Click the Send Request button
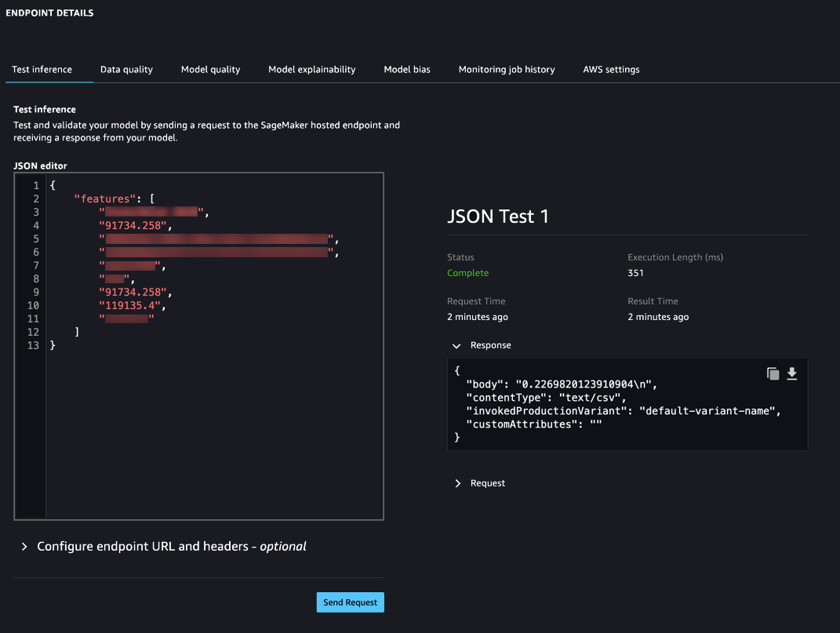Viewport: 840px width, 633px height. tap(350, 602)
